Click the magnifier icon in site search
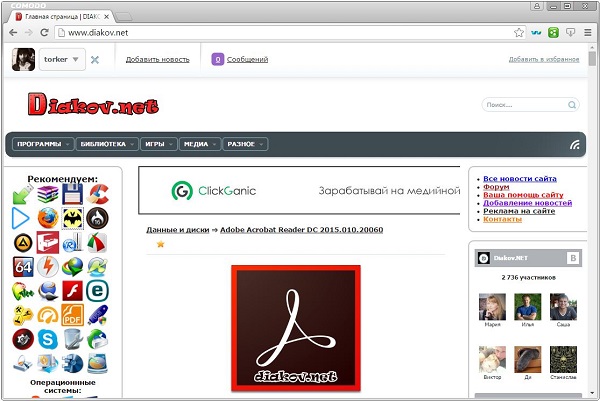Image resolution: width=600 pixels, height=401 pixels. (x=572, y=104)
